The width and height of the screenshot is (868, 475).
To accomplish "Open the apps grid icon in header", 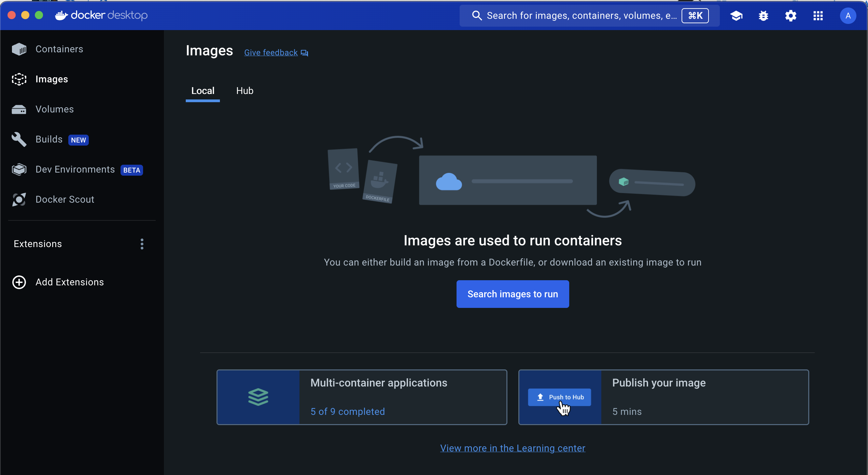I will pos(818,16).
